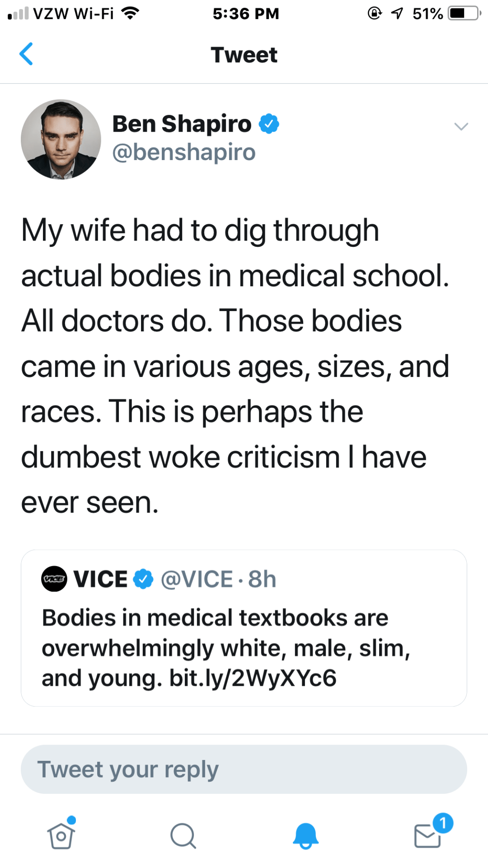The height and width of the screenshot is (868, 488).
Task: Tap Ben Shapiro's profile picture
Action: point(61,139)
